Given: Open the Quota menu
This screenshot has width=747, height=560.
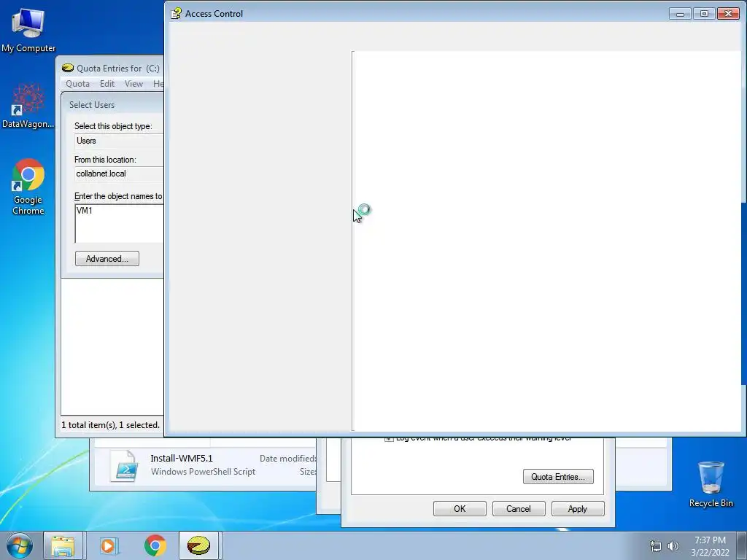Looking at the screenshot, I should (x=77, y=84).
